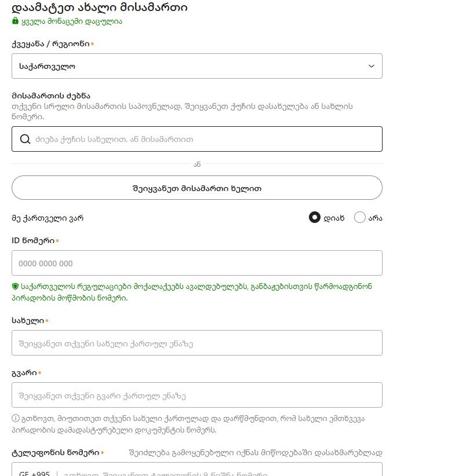Screen dimensions: 455x476
Task: Open the GE +995 phone code selector
Action: point(34,473)
